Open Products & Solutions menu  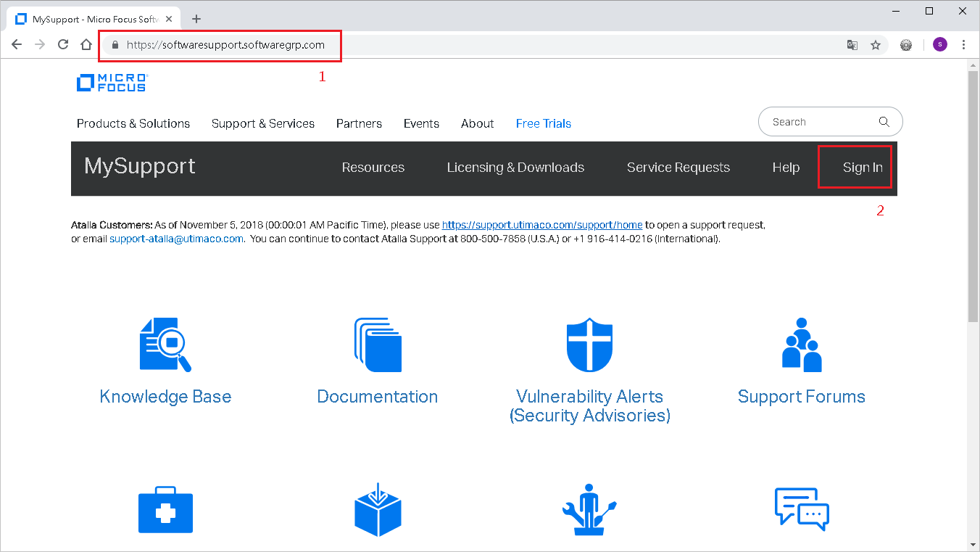133,123
